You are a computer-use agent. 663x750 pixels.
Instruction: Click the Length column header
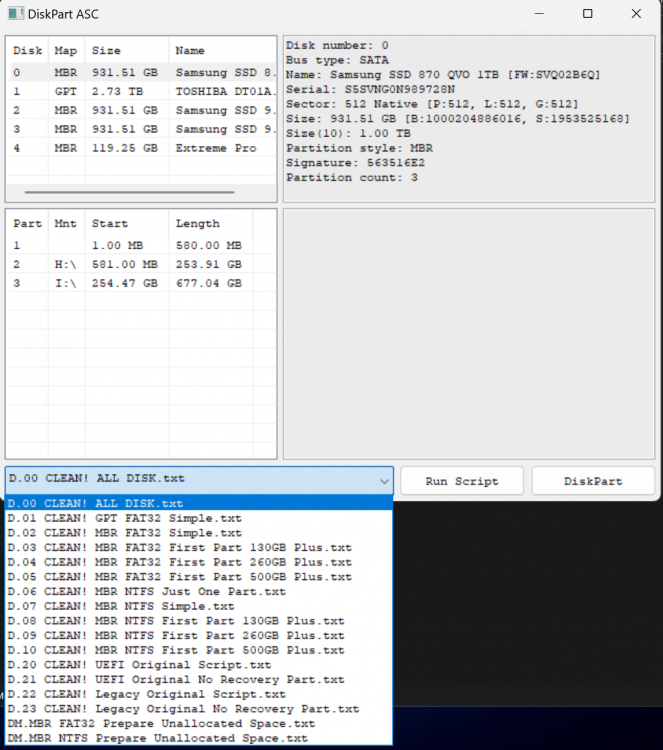click(210, 223)
